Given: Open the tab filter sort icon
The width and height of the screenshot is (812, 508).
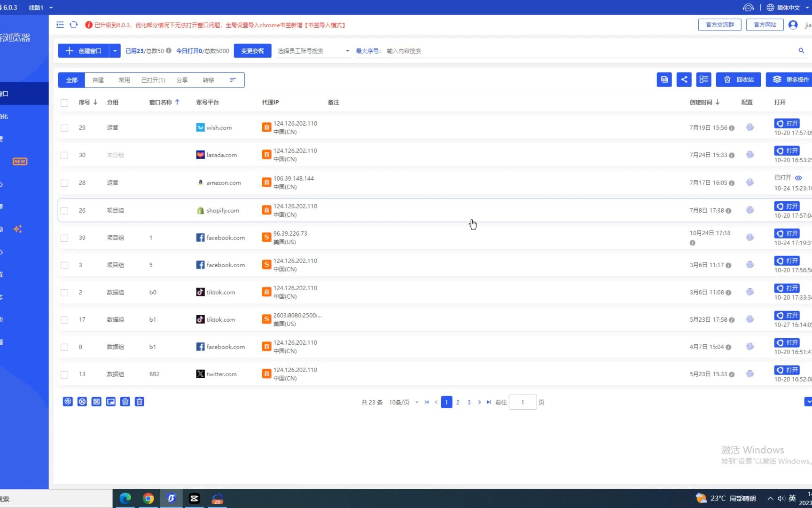Looking at the screenshot, I should point(233,80).
